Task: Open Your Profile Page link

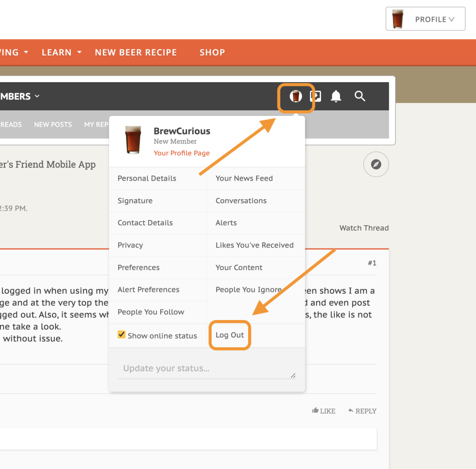Action: 182,153
